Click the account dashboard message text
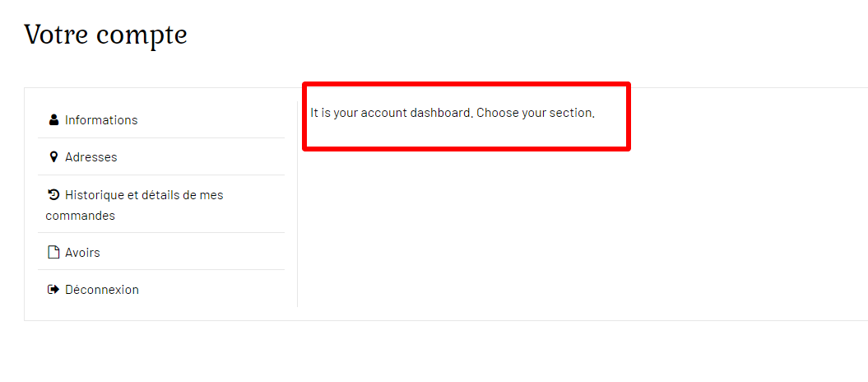 pos(452,113)
